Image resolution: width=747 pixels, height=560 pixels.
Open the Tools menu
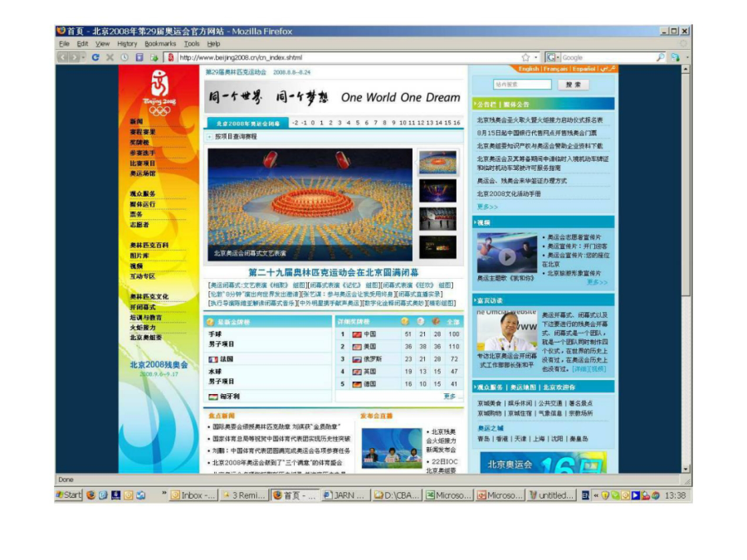pos(192,43)
